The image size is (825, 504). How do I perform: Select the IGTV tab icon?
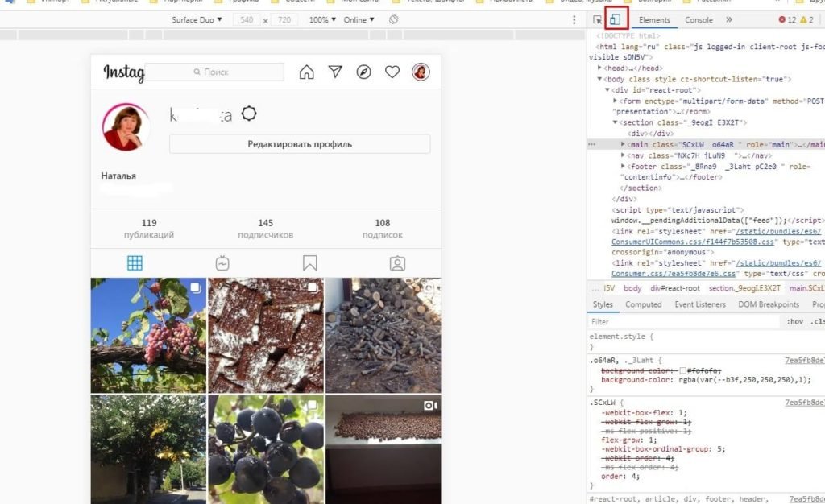[x=222, y=263]
